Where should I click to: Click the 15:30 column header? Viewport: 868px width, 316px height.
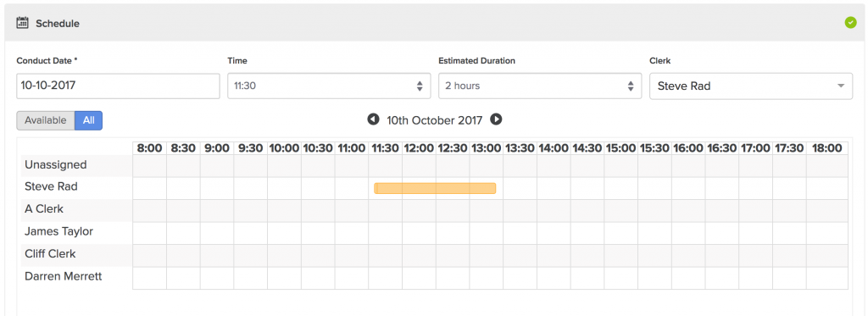tap(655, 148)
